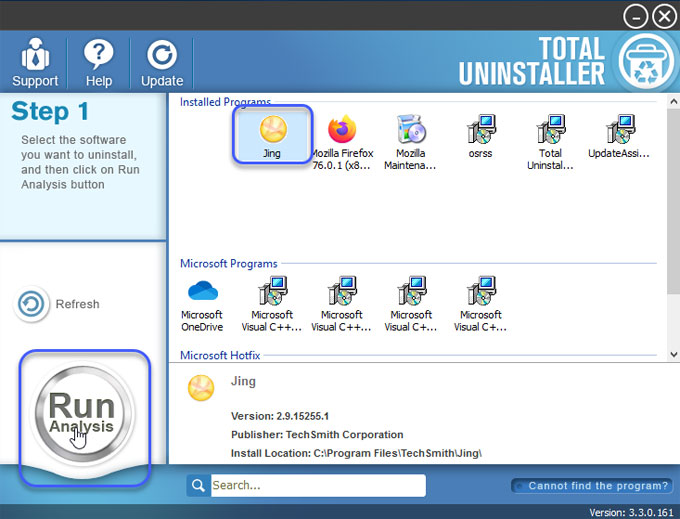Select last Microsoft Visual C+... entry
The image size is (680, 519).
(x=481, y=304)
